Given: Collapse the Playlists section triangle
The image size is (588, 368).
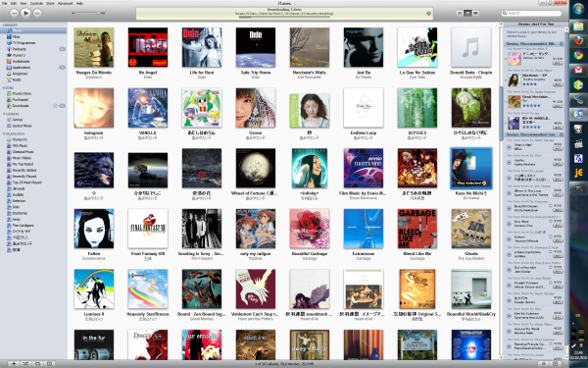Looking at the screenshot, I should 4,133.
